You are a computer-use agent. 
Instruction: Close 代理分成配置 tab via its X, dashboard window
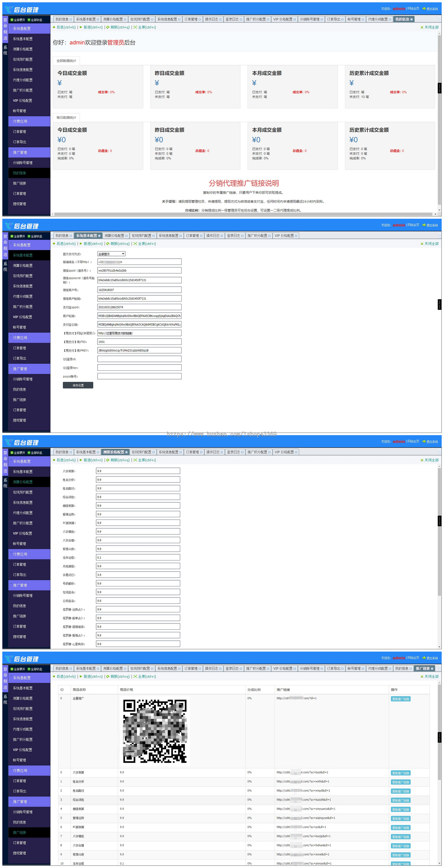(x=390, y=20)
